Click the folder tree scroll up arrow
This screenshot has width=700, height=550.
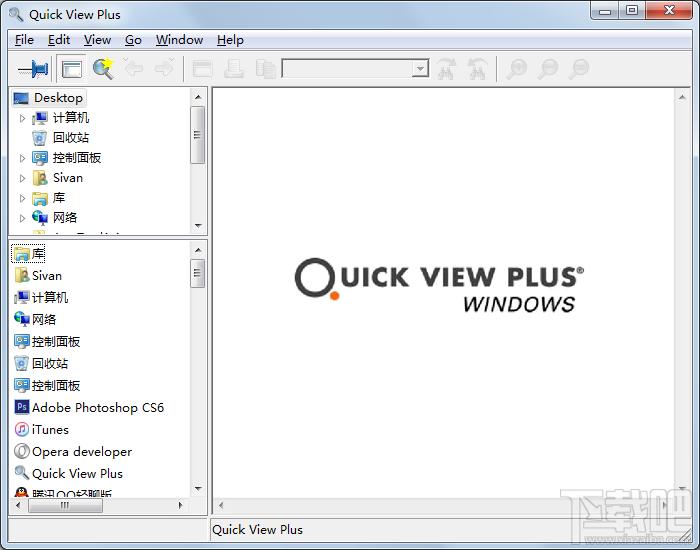[x=198, y=96]
